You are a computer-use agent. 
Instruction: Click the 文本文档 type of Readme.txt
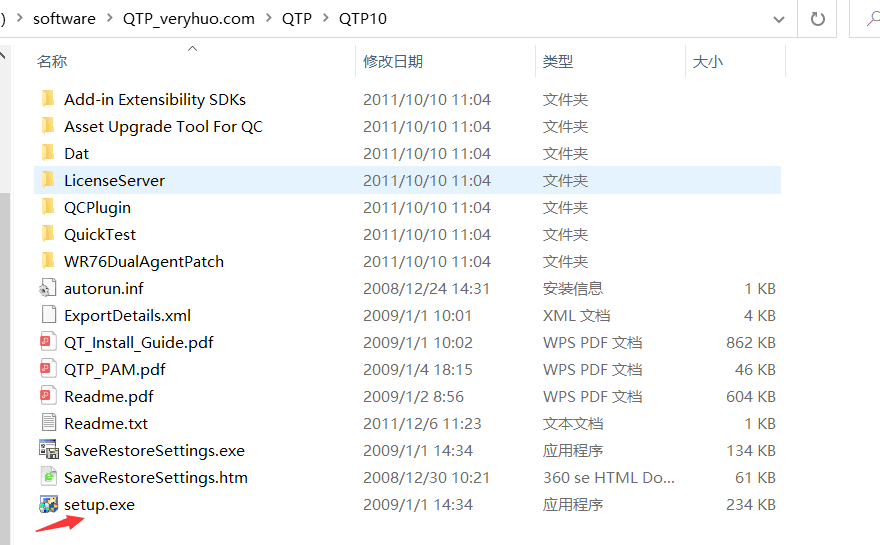[x=572, y=423]
